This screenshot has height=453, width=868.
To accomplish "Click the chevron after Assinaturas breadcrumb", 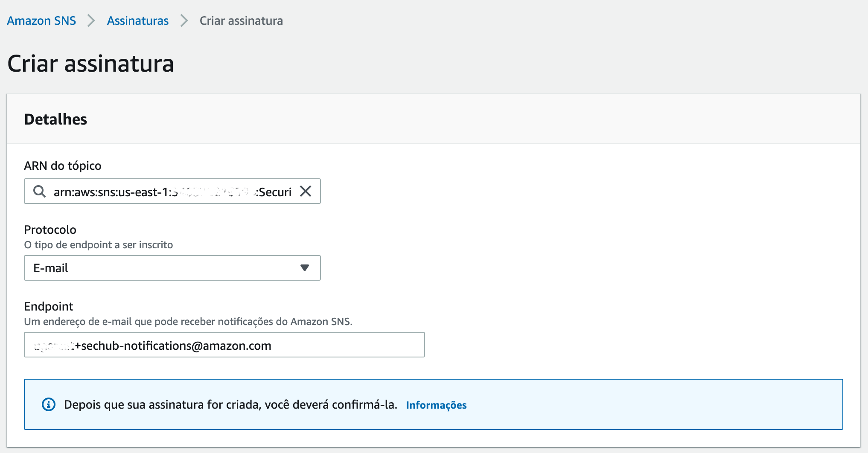I will [x=184, y=20].
